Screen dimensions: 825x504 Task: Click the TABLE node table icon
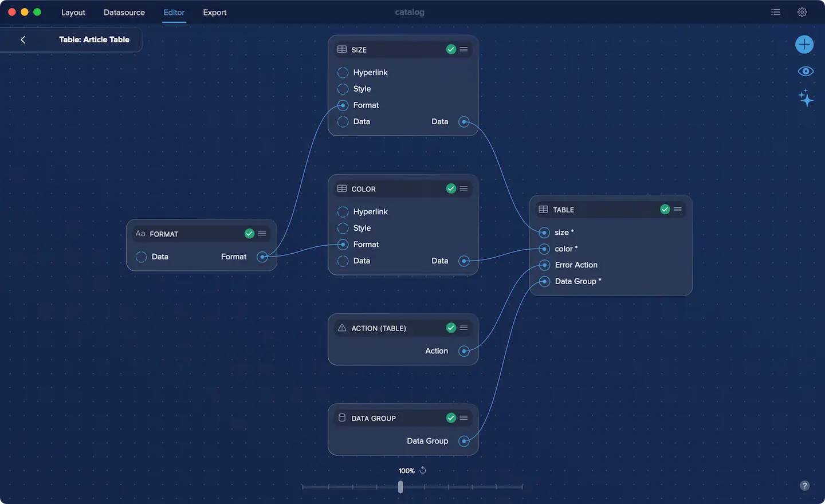coord(544,209)
